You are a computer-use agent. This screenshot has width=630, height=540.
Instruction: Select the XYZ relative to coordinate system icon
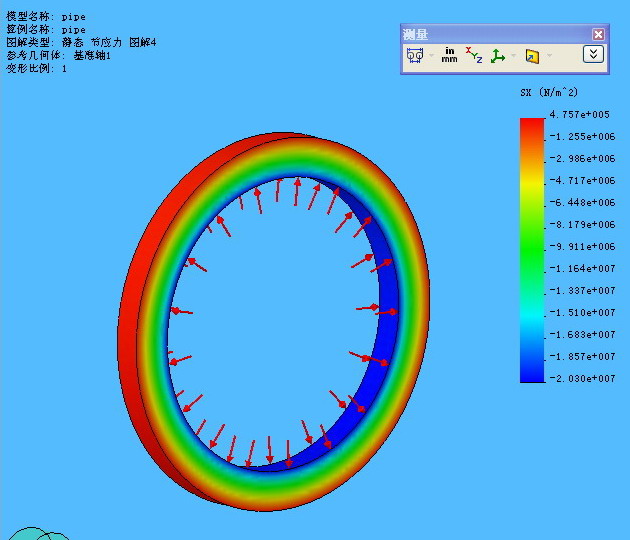click(498, 56)
